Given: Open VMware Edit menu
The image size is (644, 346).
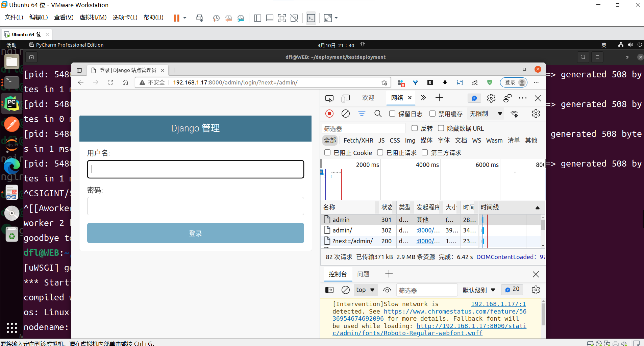Looking at the screenshot, I should point(39,18).
